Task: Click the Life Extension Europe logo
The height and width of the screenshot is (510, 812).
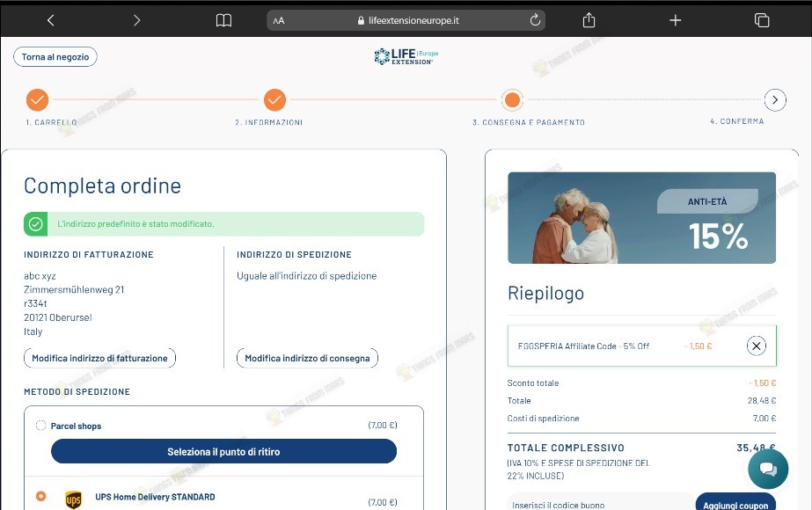Action: pos(406,56)
